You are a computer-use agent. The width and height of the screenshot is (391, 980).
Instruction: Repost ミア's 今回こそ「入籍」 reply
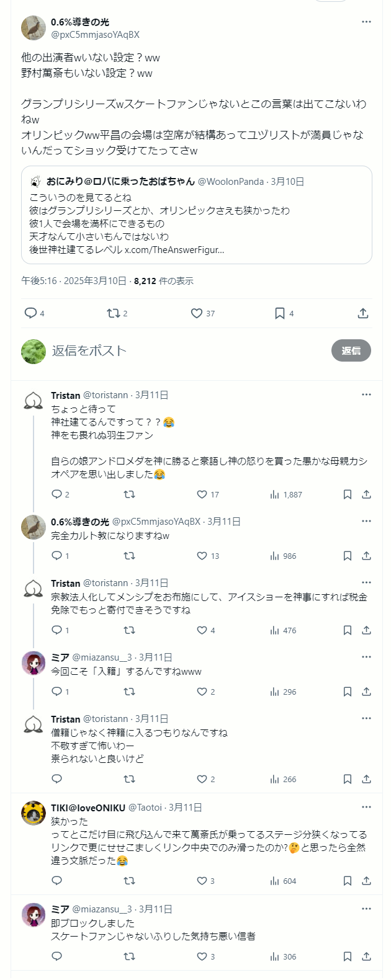click(x=129, y=692)
